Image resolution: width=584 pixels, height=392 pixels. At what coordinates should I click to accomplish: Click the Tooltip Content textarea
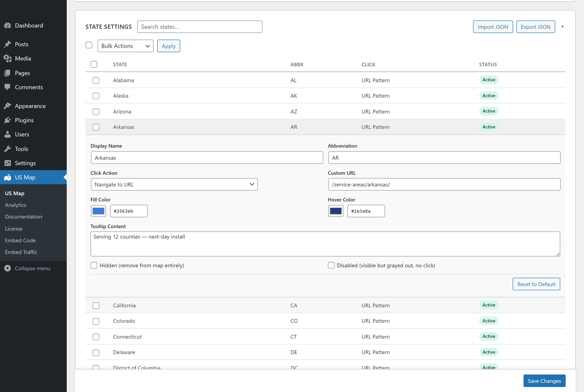325,244
